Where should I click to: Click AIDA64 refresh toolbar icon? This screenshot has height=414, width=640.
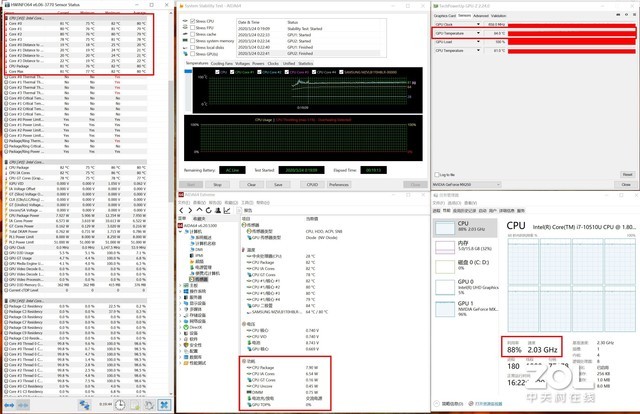(x=209, y=210)
